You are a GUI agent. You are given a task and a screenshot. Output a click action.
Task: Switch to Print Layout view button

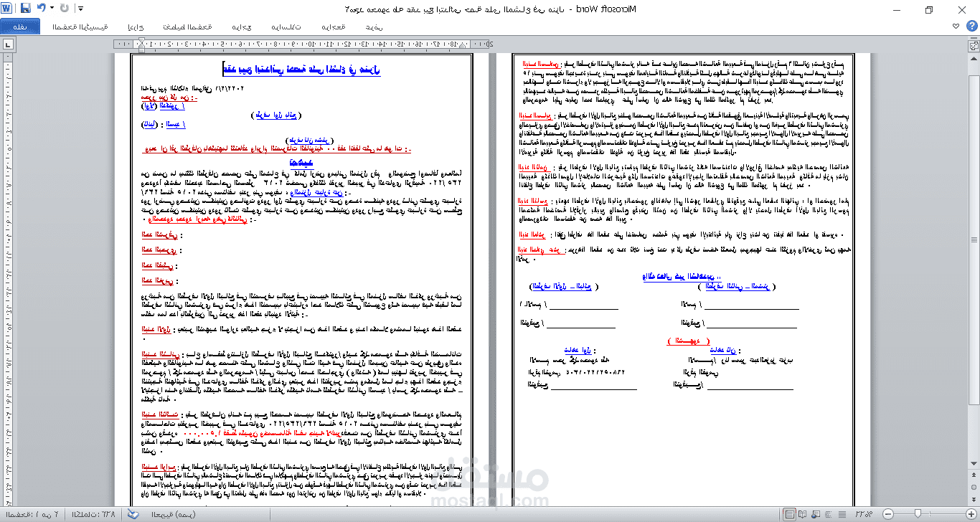click(789, 514)
